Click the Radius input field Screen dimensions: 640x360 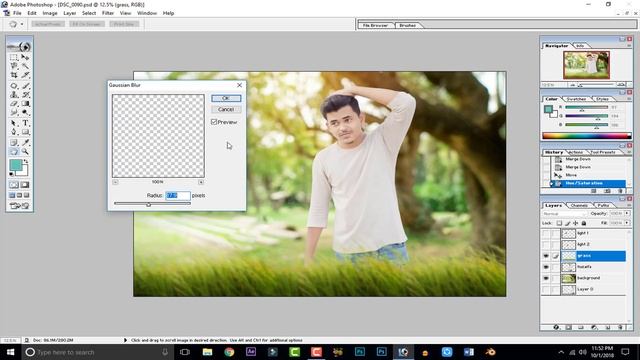point(178,196)
